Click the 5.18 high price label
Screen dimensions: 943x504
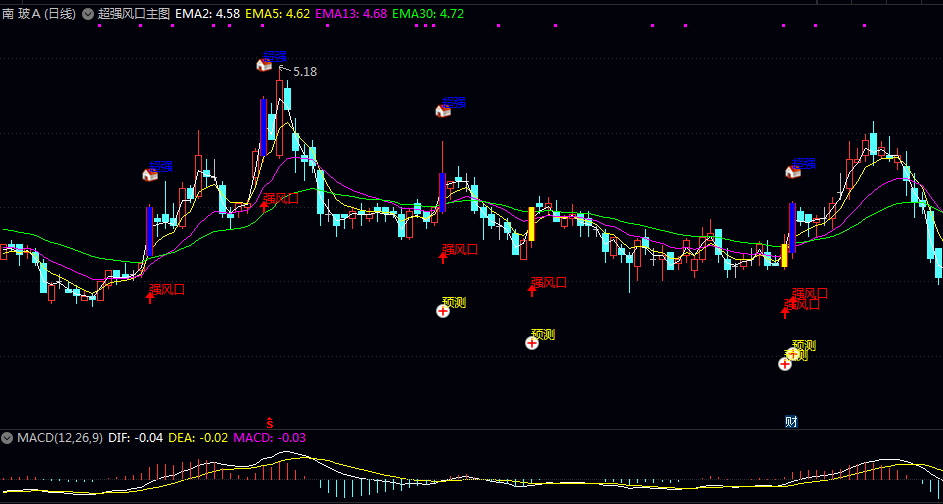[305, 72]
